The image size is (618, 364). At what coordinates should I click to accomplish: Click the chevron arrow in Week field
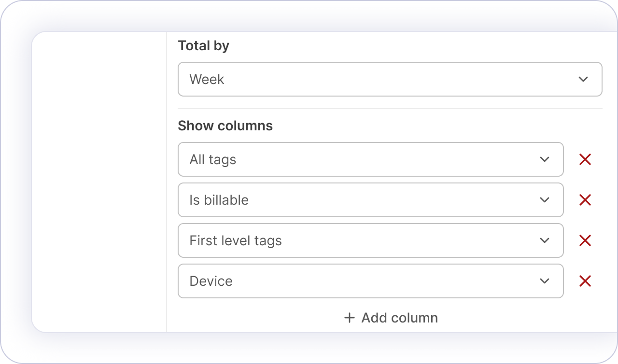583,79
